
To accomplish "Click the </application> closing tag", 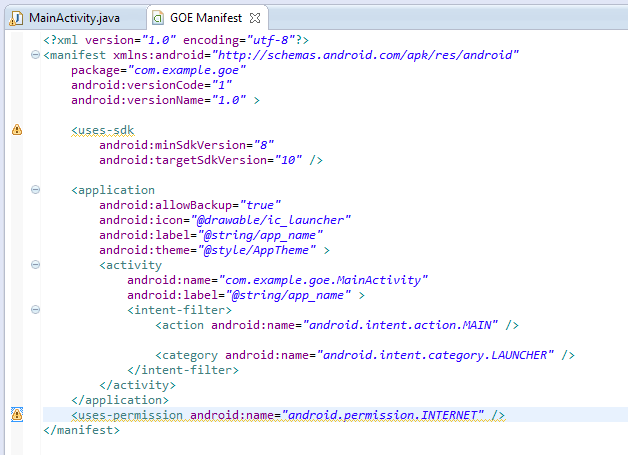I will click(120, 400).
